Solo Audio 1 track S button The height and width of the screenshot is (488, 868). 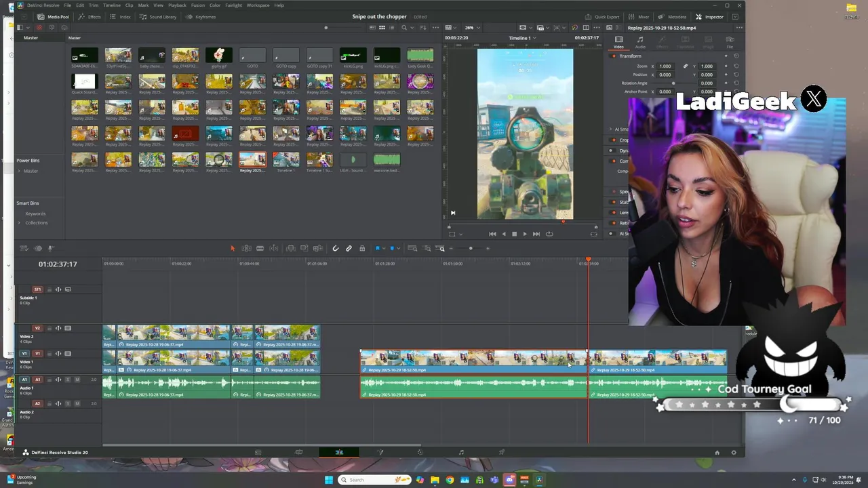(68, 380)
